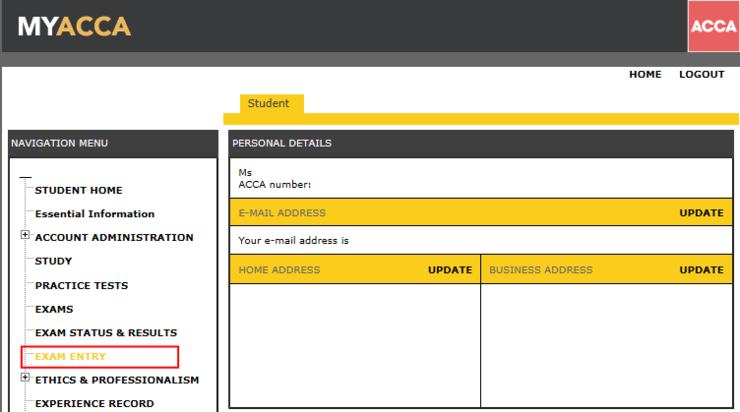Click the E-MAIL ADDRESS section label
This screenshot has height=412, width=740.
click(x=282, y=213)
